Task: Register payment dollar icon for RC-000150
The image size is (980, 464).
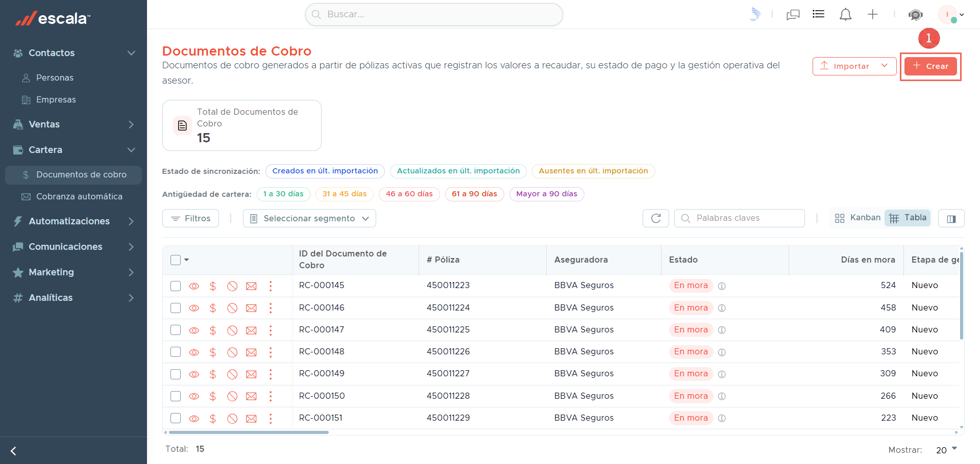Action: click(x=213, y=396)
